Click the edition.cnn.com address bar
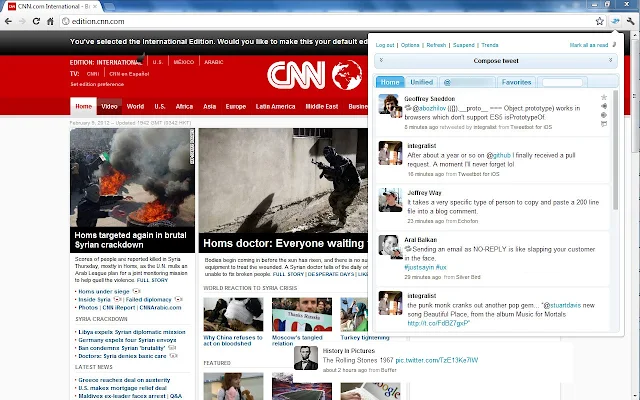 [328, 21]
